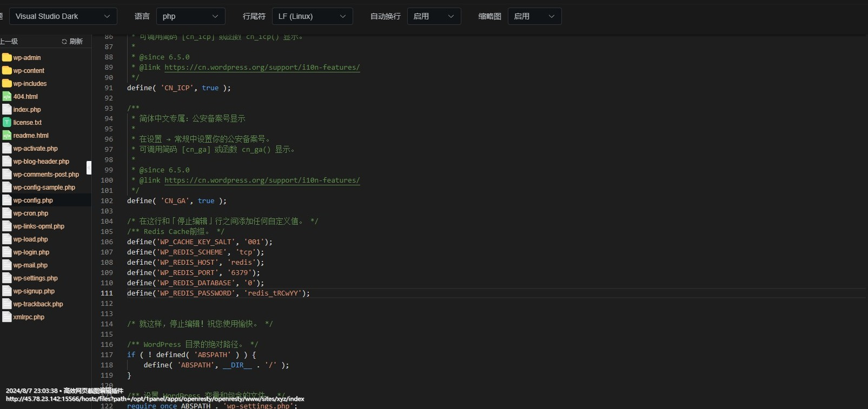Click the wp-comments-post.php file icon
This screenshot has width=868, height=409.
pos(7,174)
